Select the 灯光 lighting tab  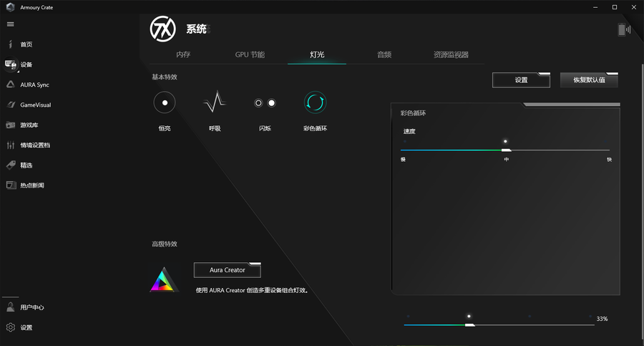pos(317,54)
